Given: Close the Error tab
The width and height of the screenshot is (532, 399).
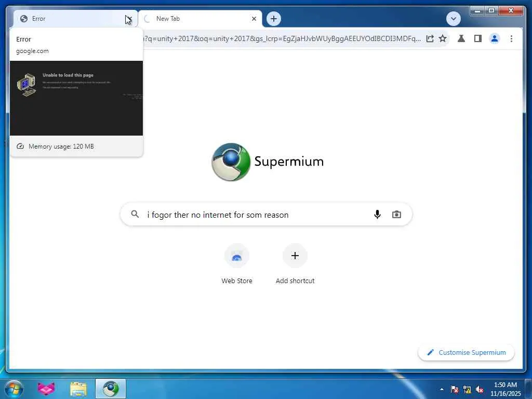Looking at the screenshot, I should click(x=129, y=19).
